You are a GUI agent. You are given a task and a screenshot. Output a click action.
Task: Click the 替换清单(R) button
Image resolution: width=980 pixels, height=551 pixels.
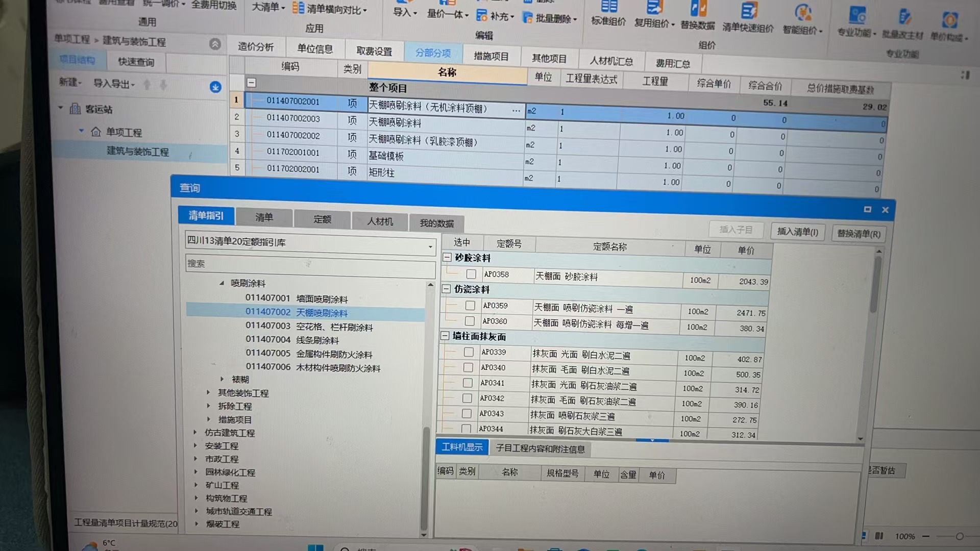(x=859, y=234)
